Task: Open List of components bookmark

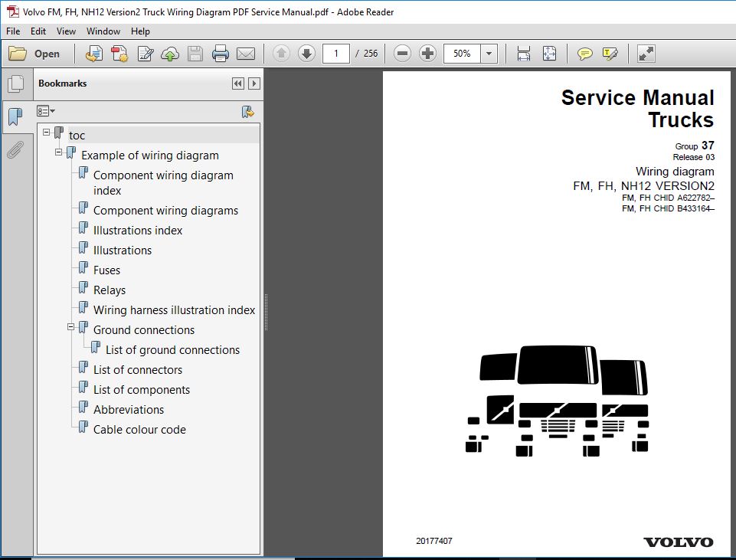Action: pyautogui.click(x=141, y=390)
